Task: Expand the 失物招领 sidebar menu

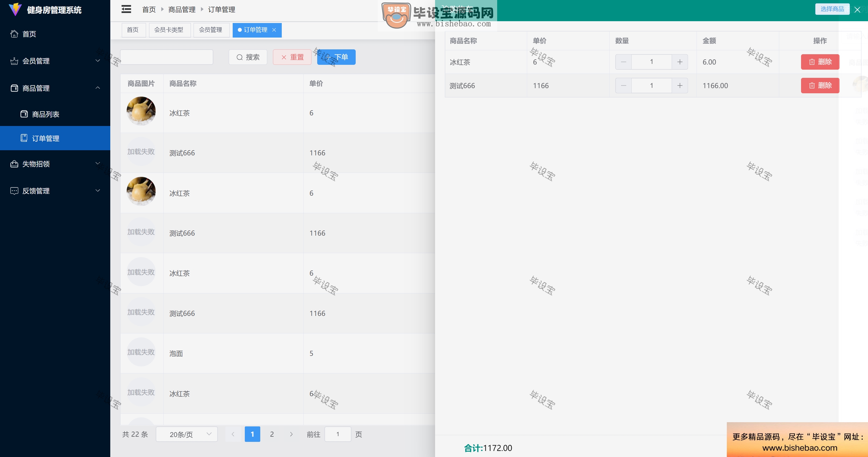Action: coord(55,164)
